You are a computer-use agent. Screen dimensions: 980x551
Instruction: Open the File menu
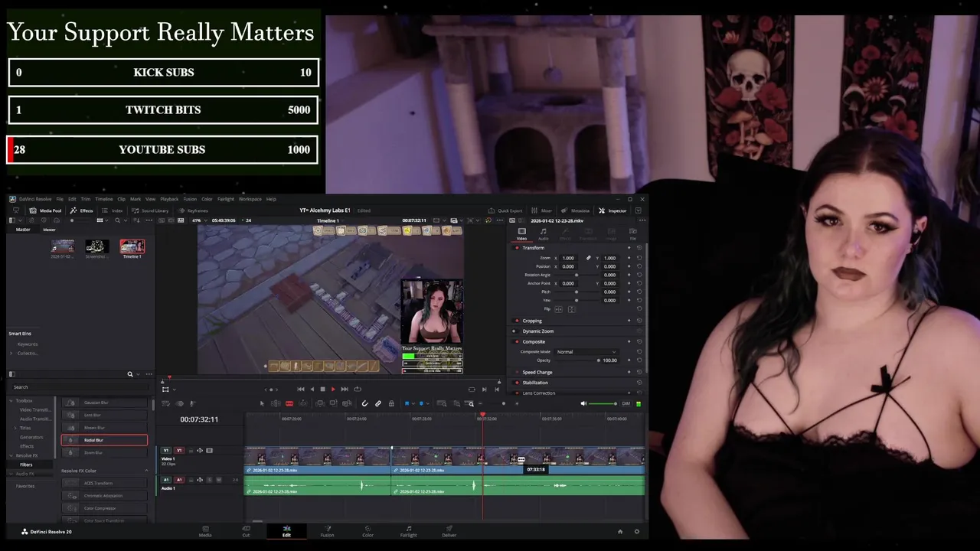point(60,199)
